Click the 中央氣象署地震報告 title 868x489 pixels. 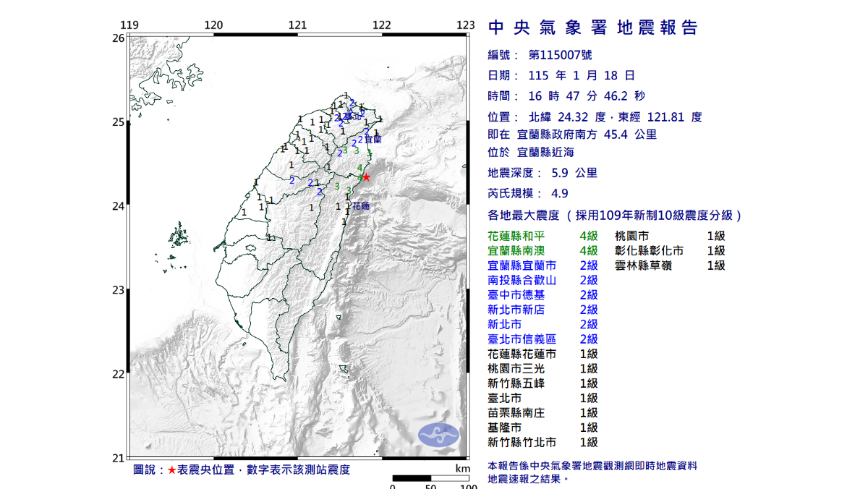point(593,27)
